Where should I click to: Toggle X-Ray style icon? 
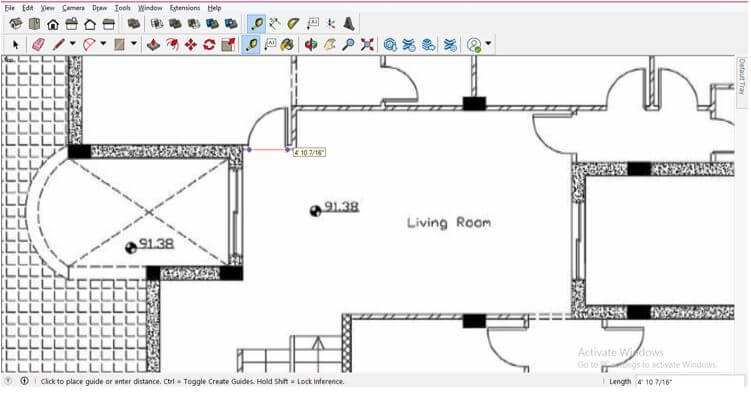tap(134, 23)
